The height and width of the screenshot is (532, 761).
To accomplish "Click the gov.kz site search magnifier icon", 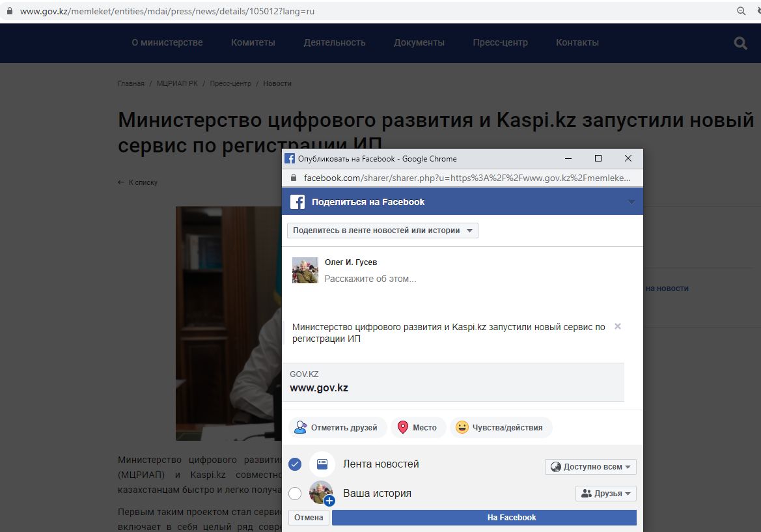I will [740, 43].
